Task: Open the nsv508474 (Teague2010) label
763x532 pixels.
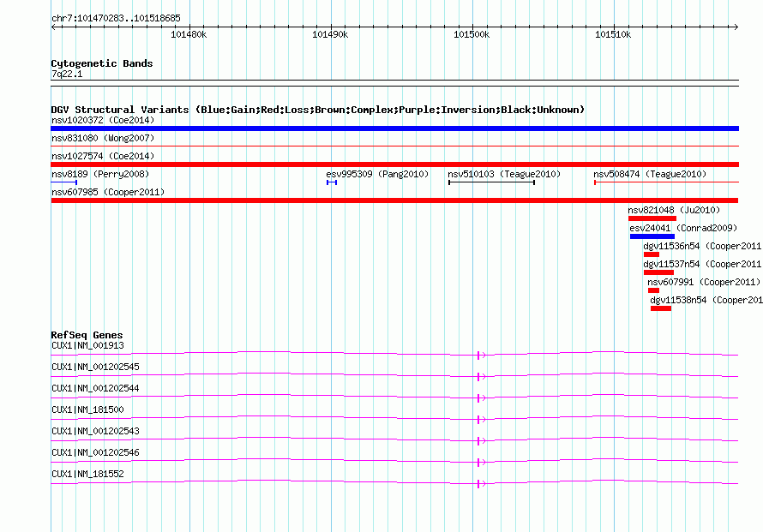Action: (650, 174)
